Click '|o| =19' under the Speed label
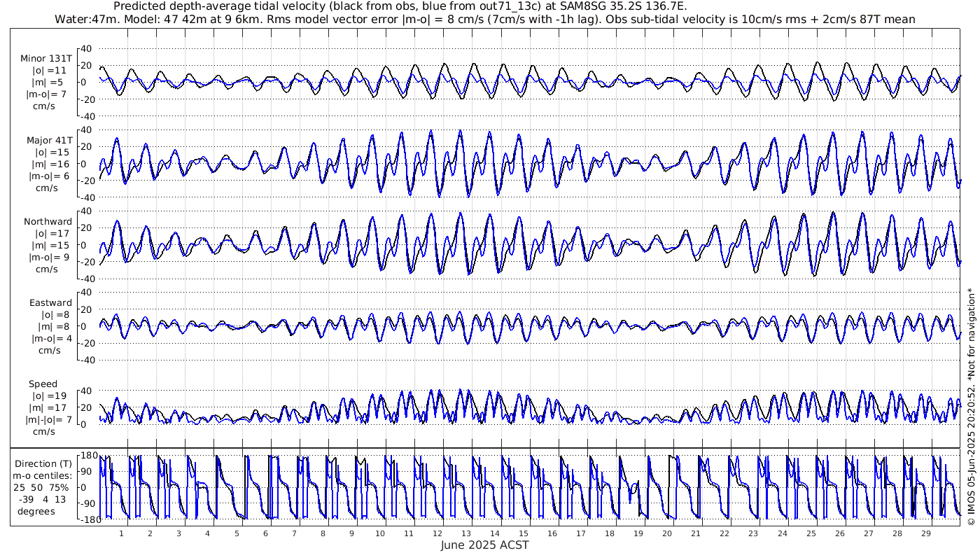The height and width of the screenshot is (560, 980). tap(51, 396)
